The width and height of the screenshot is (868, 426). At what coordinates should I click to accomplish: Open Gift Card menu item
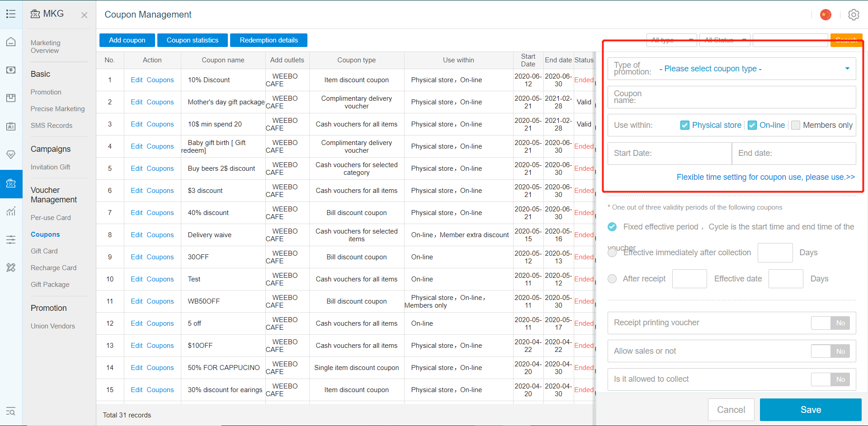[x=44, y=251]
